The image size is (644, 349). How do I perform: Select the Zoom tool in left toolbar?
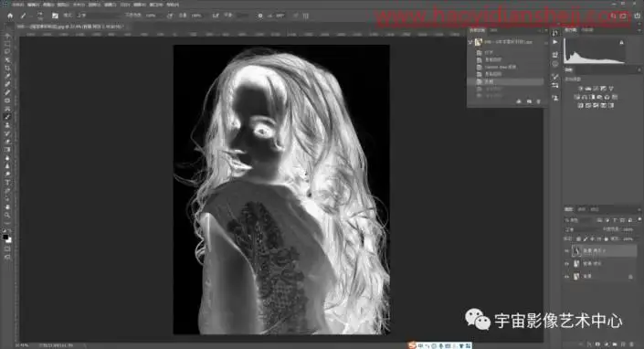point(7,215)
